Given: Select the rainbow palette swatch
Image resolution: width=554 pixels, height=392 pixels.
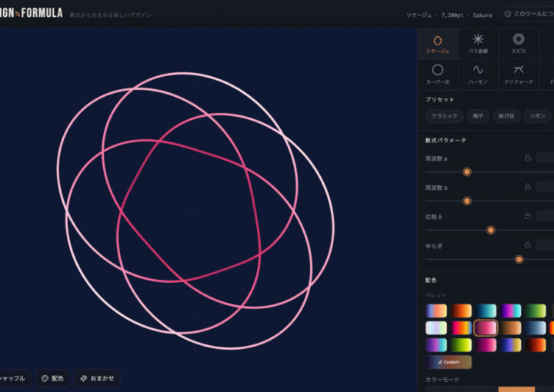Looking at the screenshot, I should [461, 327].
